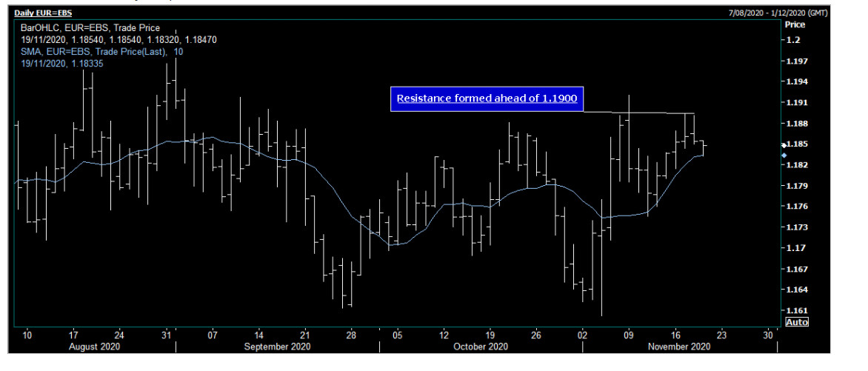This screenshot has height=371, width=868.
Task: Open the Resistance formed ahead of 1.1900 annotation
Action: (x=487, y=99)
